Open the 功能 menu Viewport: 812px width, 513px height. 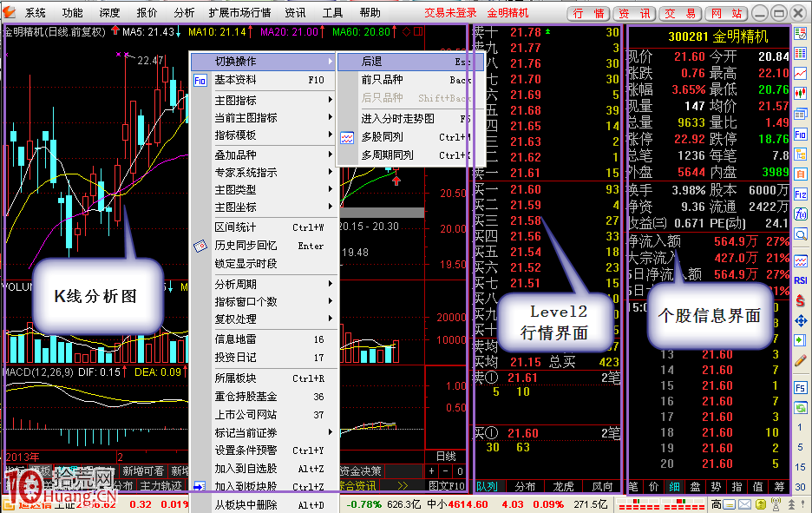coord(73,12)
